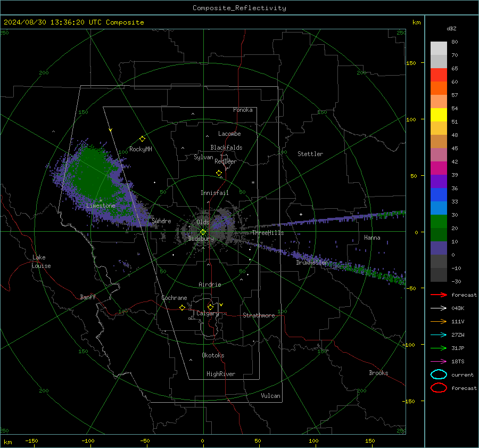Pick the yellow 51-54 dBZ color band
The image size is (479, 448).
tap(439, 115)
